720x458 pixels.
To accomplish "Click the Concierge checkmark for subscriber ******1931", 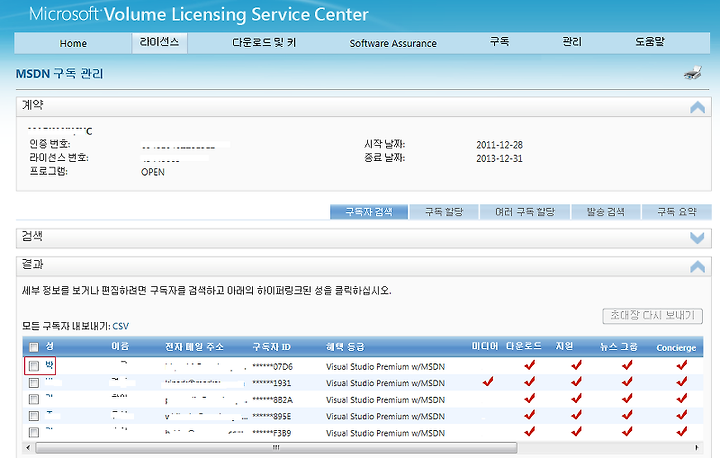I will [x=682, y=381].
